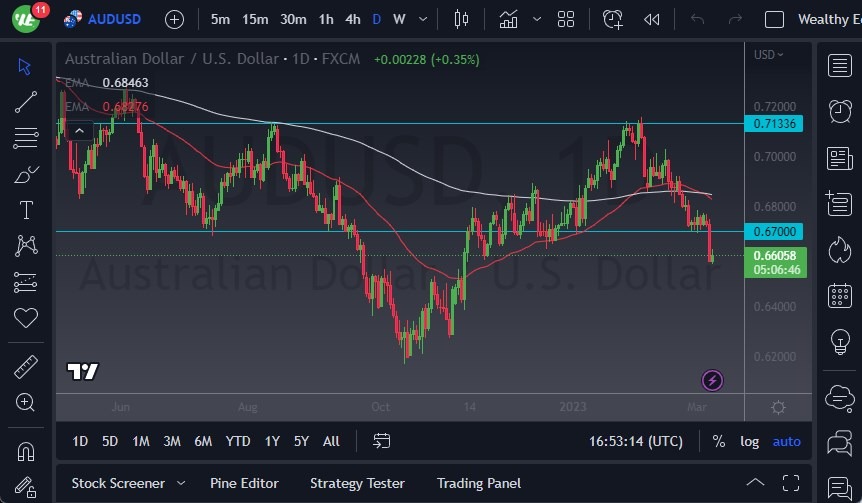
Task: Select the brush drawing tool
Action: [x=26, y=174]
